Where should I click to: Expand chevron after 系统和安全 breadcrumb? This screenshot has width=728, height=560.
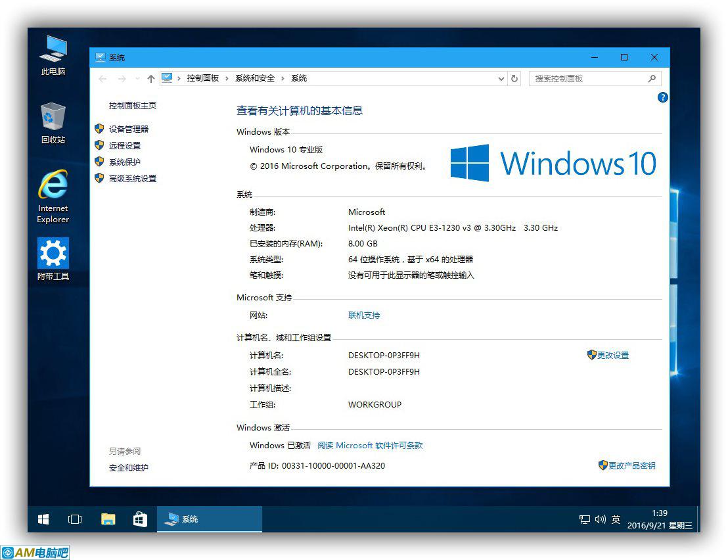click(x=283, y=78)
